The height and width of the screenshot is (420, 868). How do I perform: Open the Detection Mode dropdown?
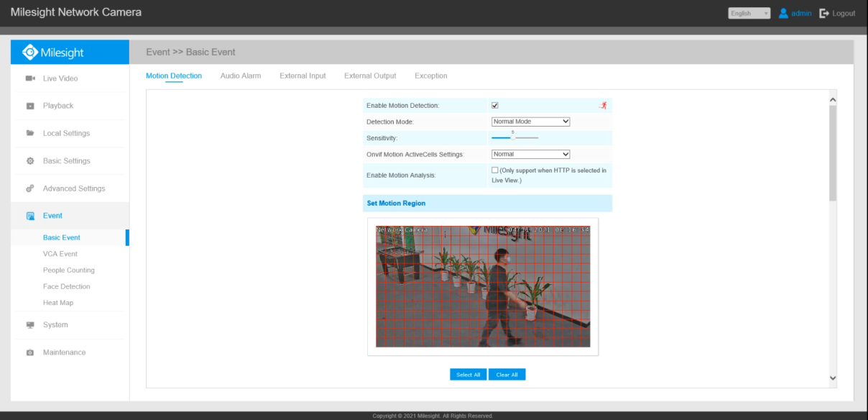click(x=530, y=122)
